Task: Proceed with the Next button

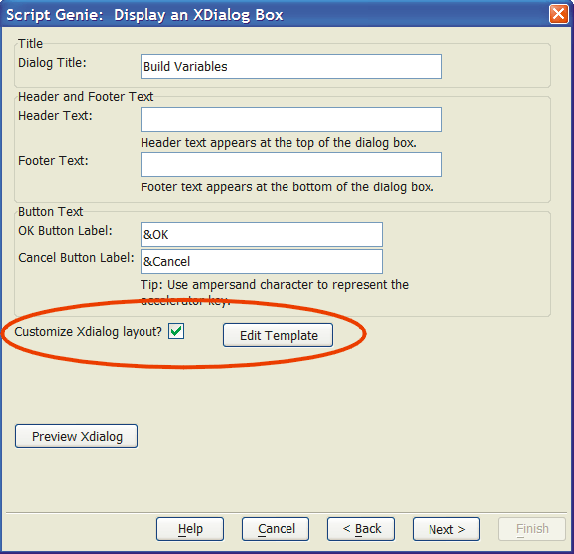Action: click(x=446, y=529)
